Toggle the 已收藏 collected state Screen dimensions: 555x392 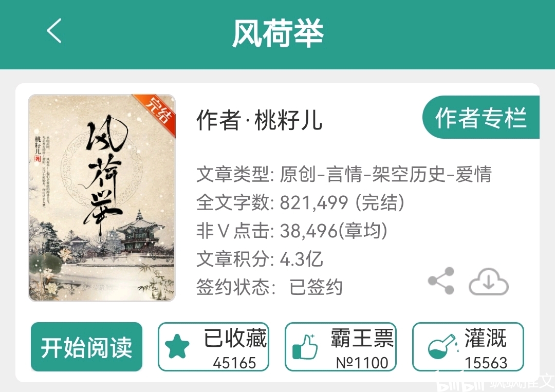(213, 347)
